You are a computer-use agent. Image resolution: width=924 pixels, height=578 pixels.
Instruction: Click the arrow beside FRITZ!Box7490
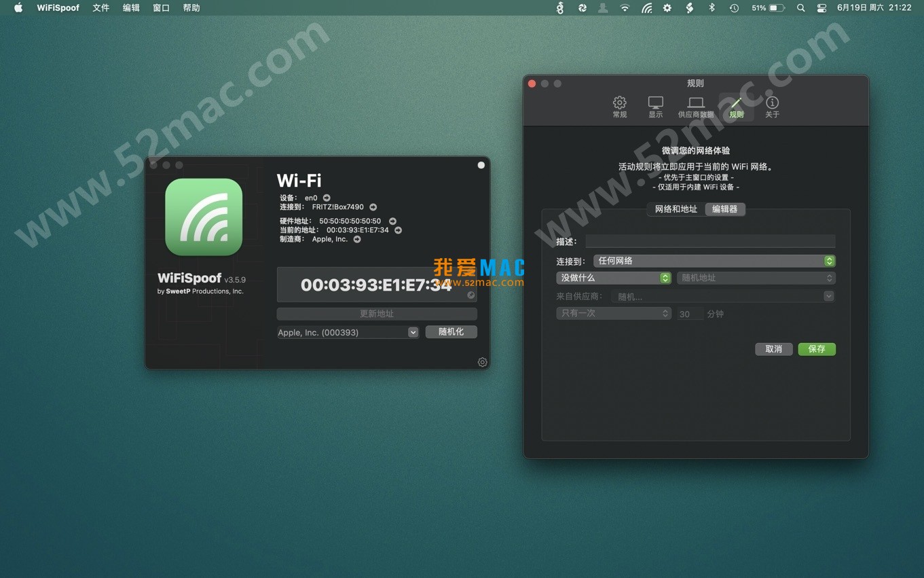[373, 206]
